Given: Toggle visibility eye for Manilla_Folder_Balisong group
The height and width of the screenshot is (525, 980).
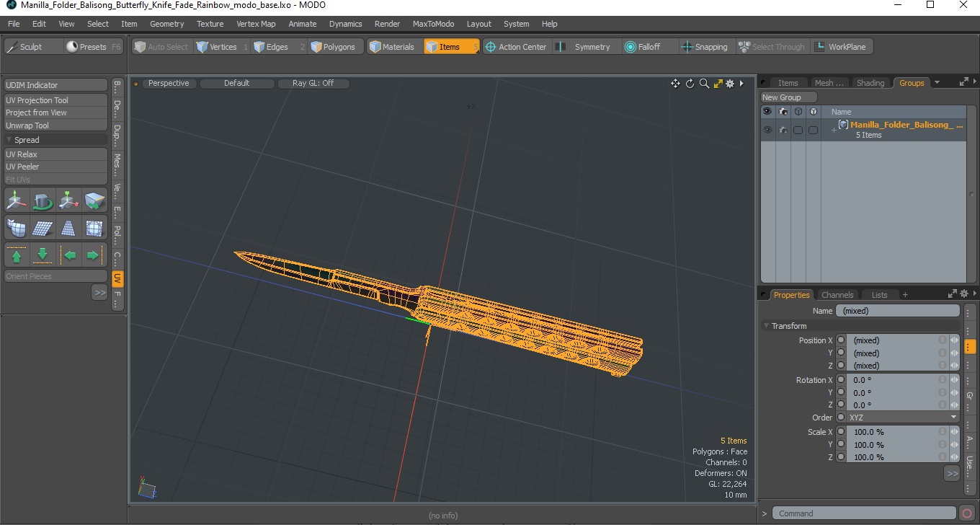Looking at the screenshot, I should 767,131.
